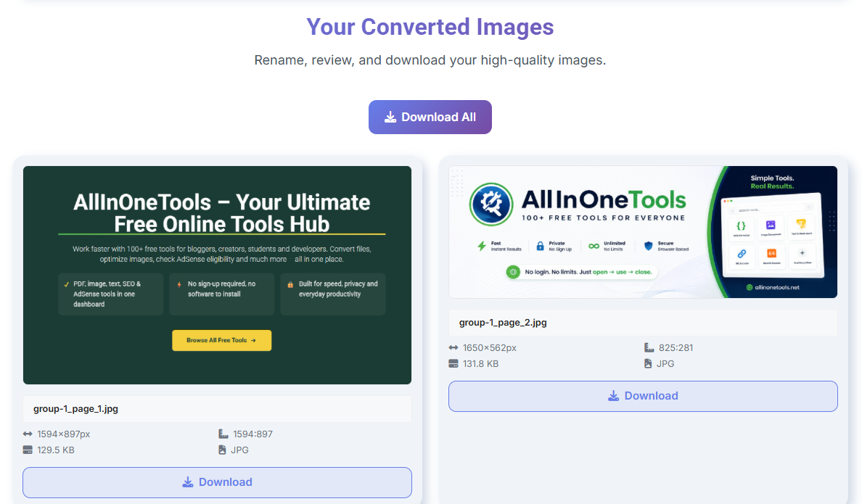Click the file type icon in page_2 card
Screen dimensions: 862x504
coord(648,364)
